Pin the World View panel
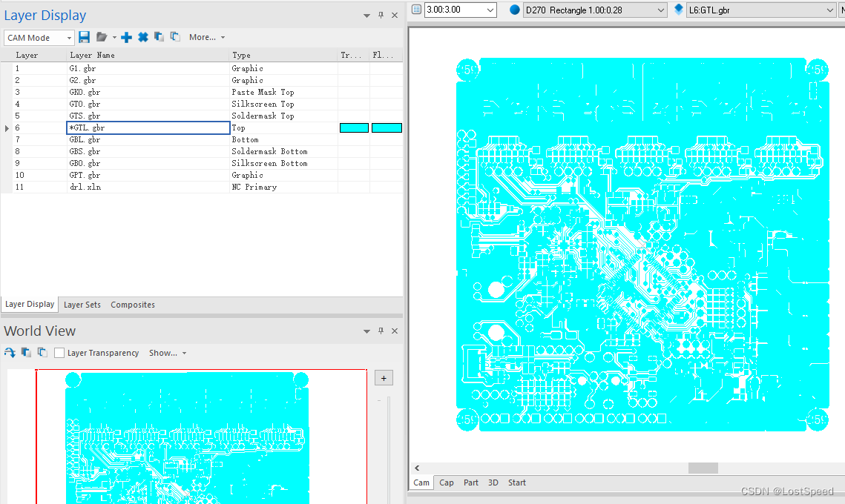The width and height of the screenshot is (845, 504). click(x=381, y=331)
